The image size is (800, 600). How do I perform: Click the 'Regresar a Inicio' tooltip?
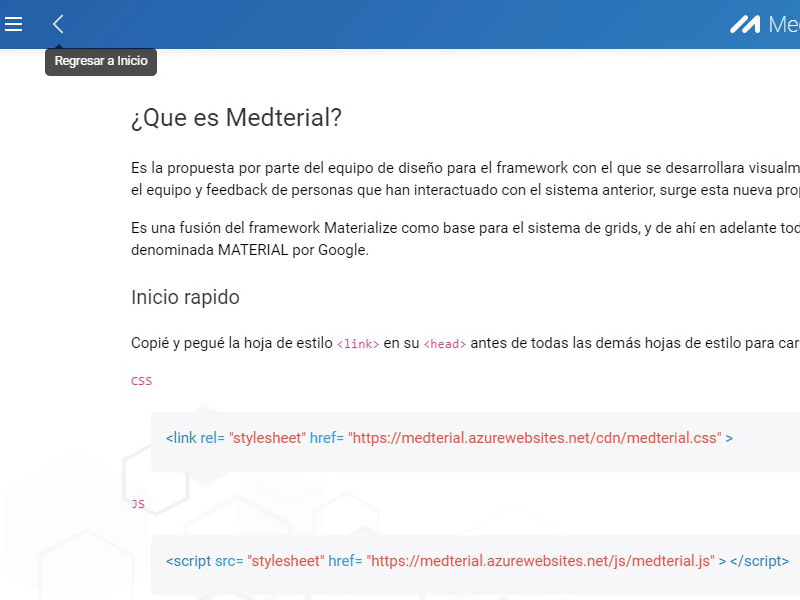tap(101, 61)
